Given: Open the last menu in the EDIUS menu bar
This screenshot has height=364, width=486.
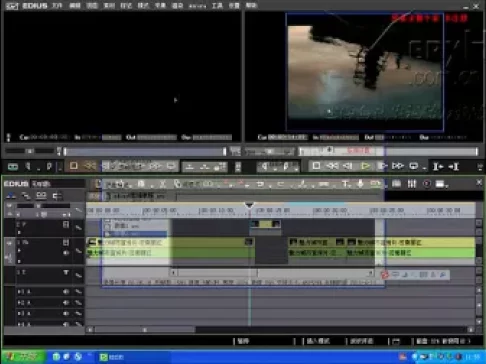Looking at the screenshot, I should (251, 5).
